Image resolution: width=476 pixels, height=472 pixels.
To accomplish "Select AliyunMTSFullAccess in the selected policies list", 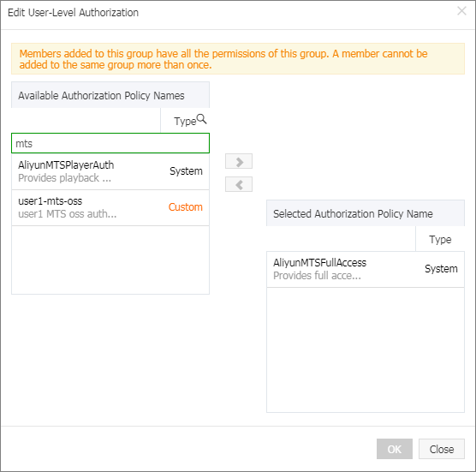I will (x=319, y=262).
